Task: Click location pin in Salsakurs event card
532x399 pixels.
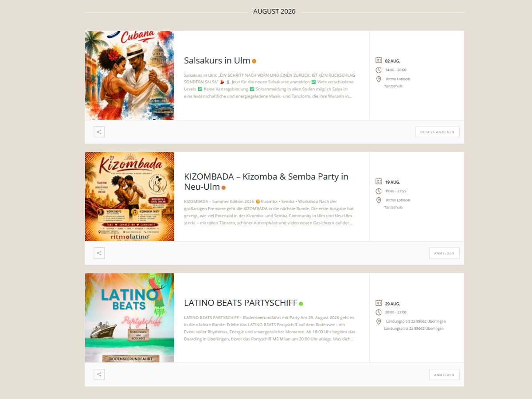Action: point(379,79)
